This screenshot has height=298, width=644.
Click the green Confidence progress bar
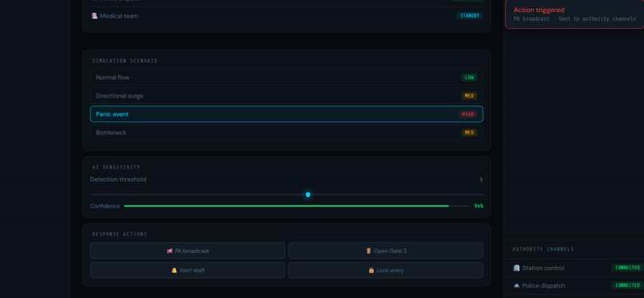click(286, 206)
